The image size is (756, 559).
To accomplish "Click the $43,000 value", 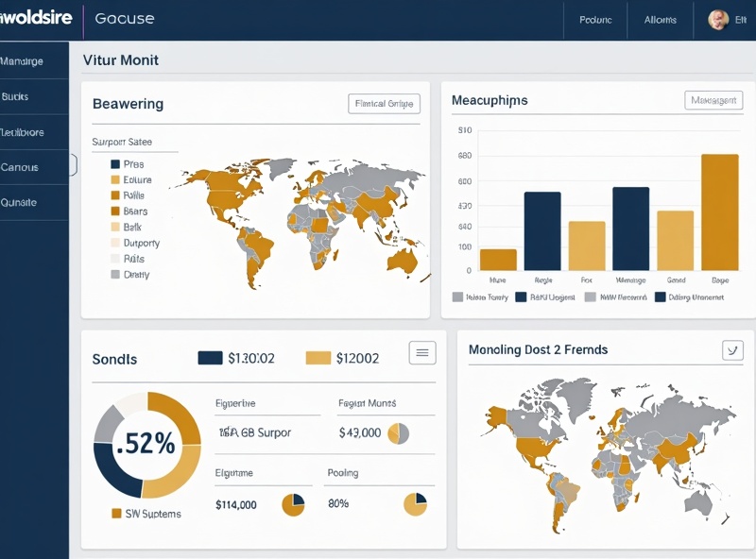I will tap(360, 432).
